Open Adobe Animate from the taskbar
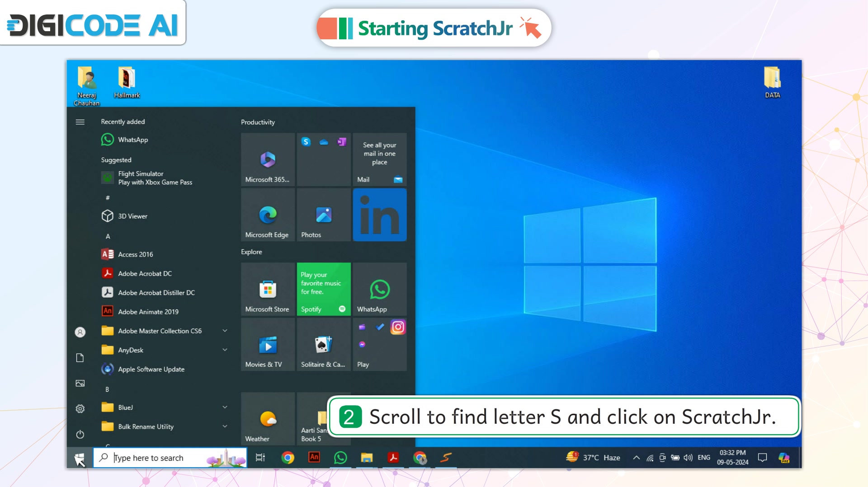This screenshot has height=487, width=868. 314,457
